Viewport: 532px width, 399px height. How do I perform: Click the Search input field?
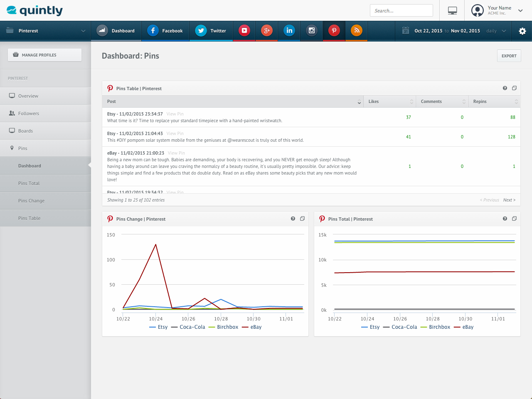401,10
